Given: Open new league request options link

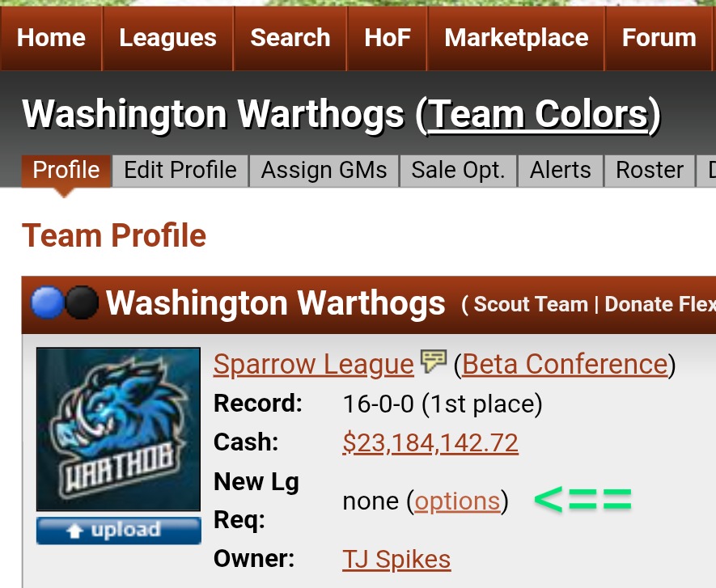Looking at the screenshot, I should pos(457,501).
